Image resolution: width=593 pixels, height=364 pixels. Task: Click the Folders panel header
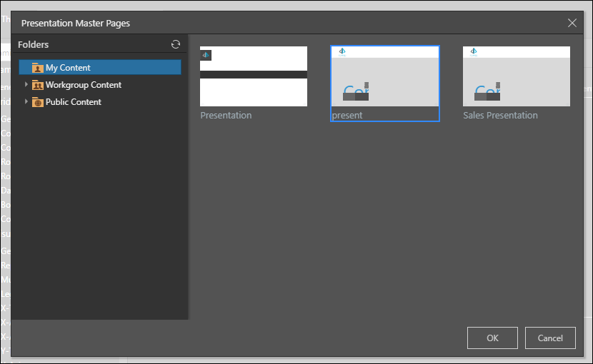34,44
